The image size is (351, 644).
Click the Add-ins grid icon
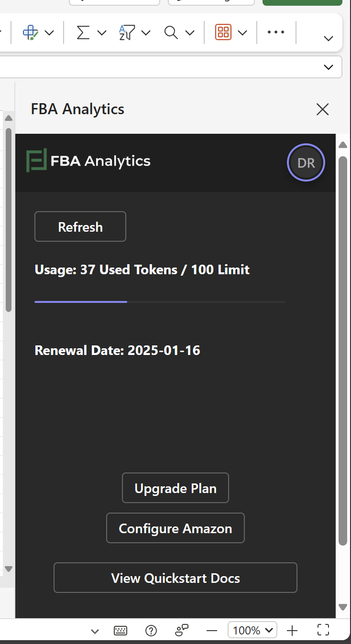pos(223,32)
